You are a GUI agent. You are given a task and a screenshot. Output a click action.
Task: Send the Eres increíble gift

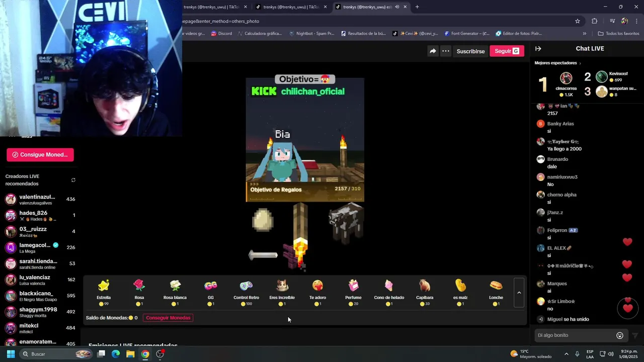pos(282,292)
